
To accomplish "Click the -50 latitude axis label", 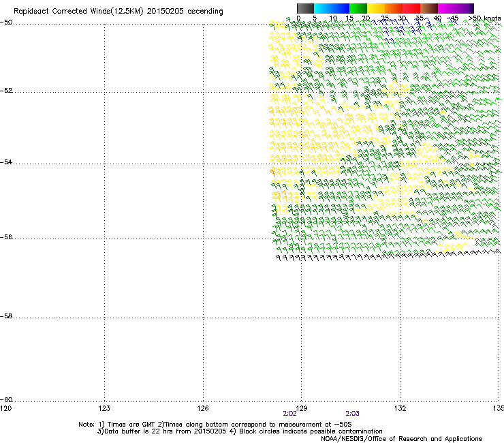I will [x=6, y=22].
